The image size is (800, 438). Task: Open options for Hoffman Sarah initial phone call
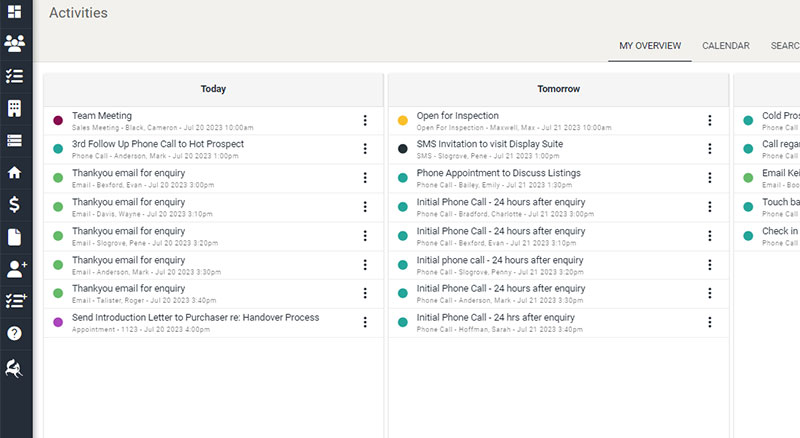pos(710,322)
